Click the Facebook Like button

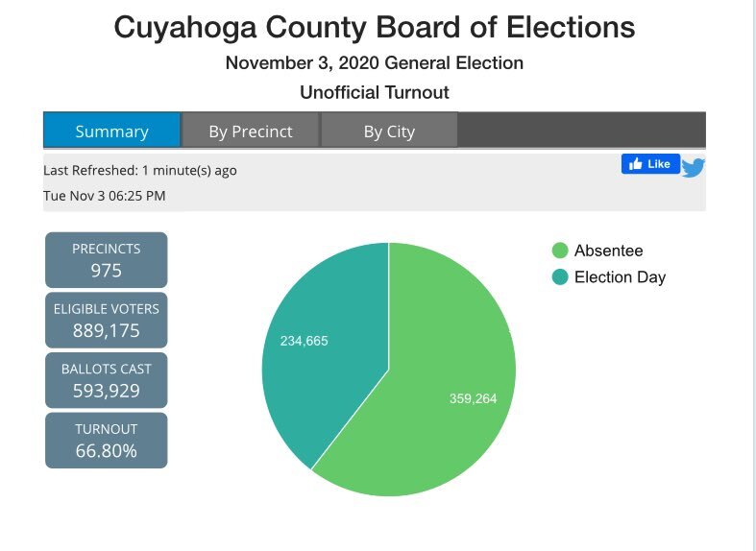(650, 164)
